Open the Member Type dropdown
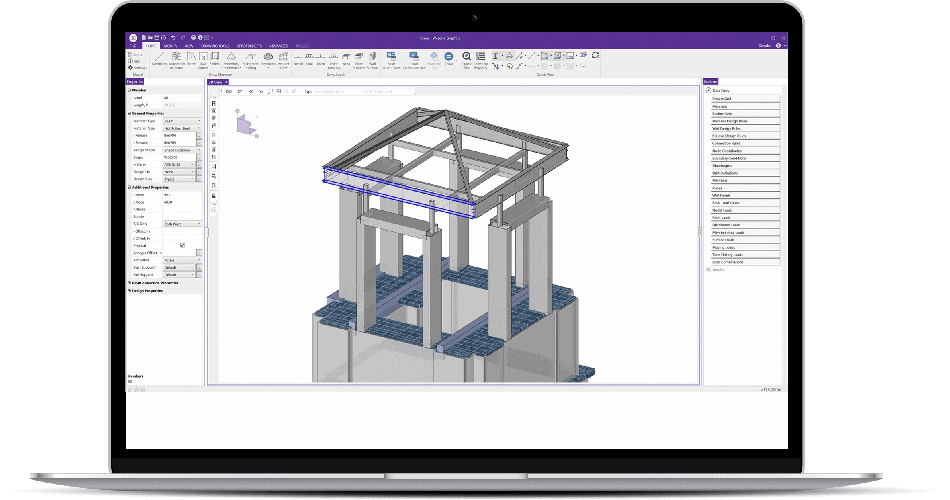This screenshot has height=500, width=950. [x=198, y=121]
